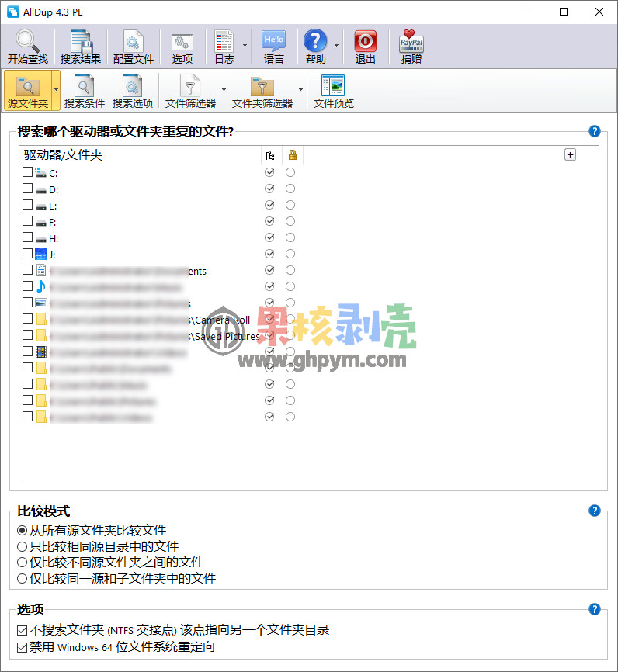Viewport: 618px width, 672px height.
Task: Click the red 退出 exit icon
Action: 366,47
